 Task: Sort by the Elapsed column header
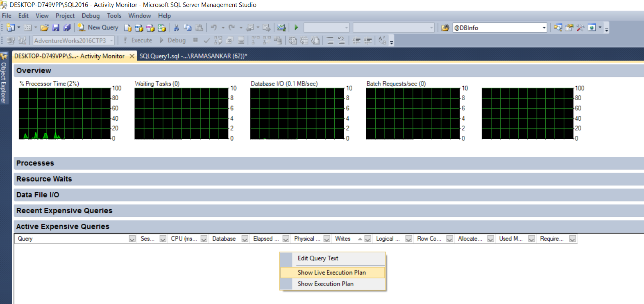point(265,239)
